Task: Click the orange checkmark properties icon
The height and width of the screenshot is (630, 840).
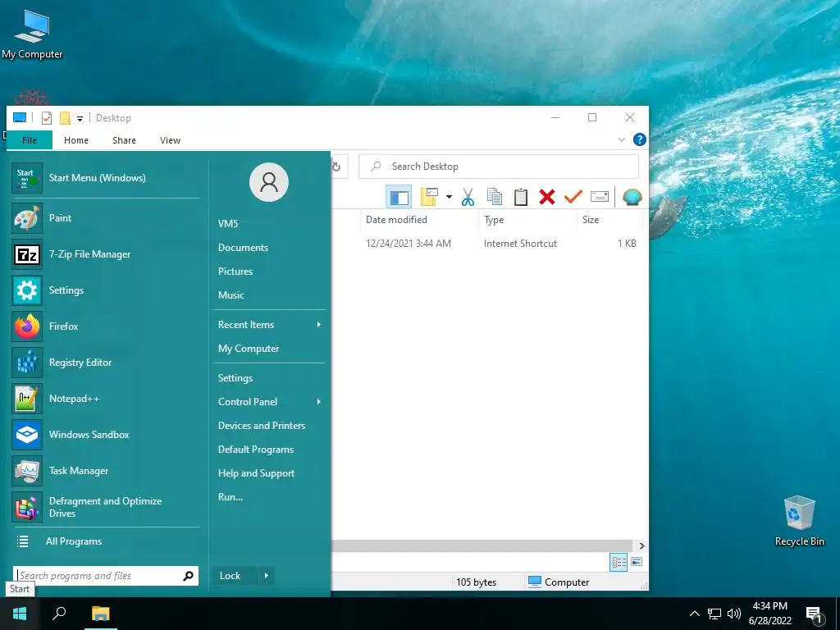Action: (x=573, y=197)
